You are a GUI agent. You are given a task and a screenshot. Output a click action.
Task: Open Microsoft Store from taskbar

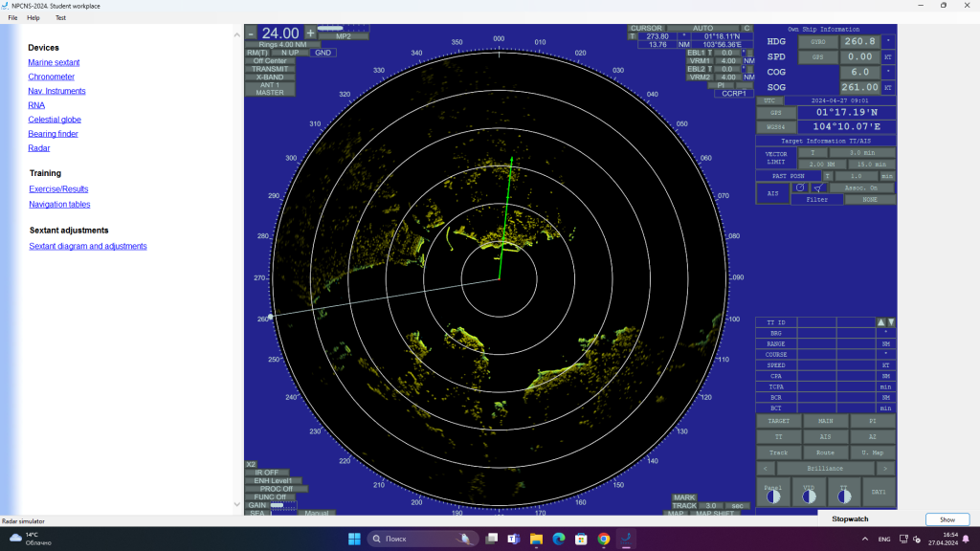581,539
